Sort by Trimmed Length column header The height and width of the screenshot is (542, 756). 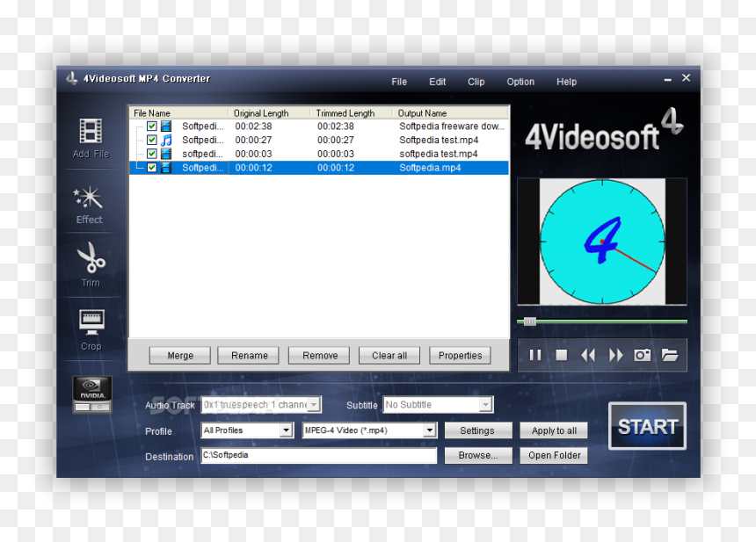tap(351, 113)
